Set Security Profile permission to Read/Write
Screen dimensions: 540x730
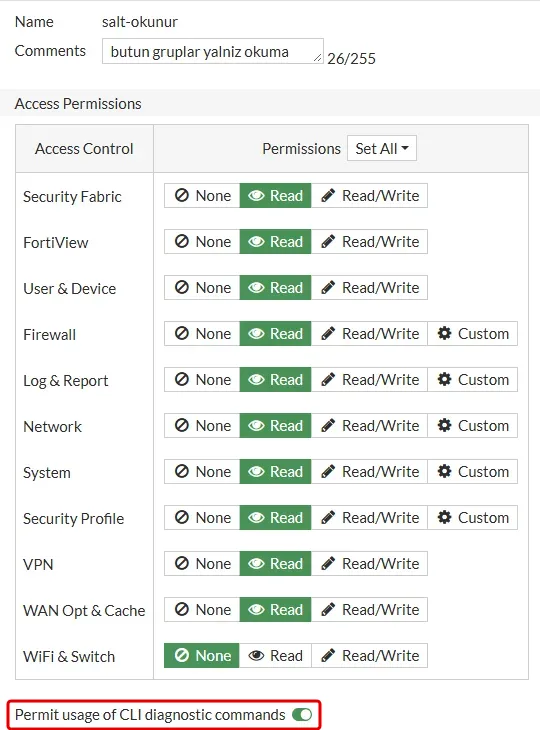(x=370, y=518)
